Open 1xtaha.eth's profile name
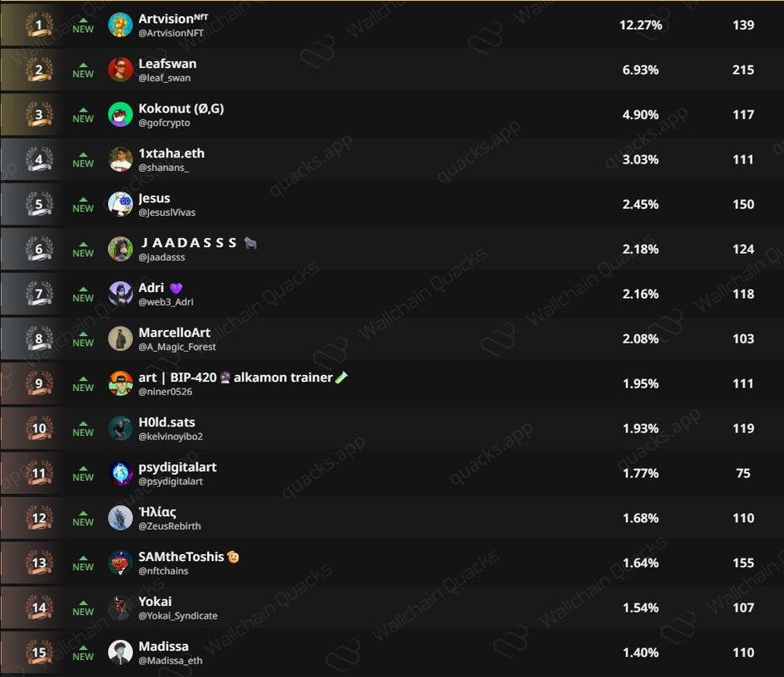 click(x=172, y=153)
